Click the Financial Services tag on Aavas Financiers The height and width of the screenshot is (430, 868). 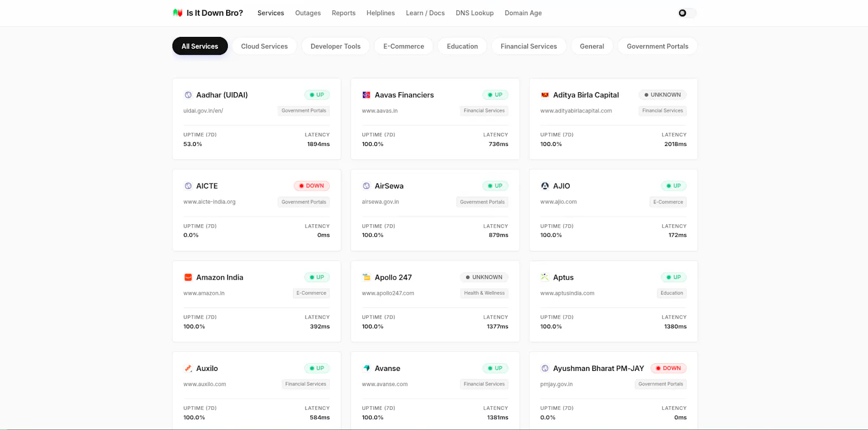coord(484,111)
